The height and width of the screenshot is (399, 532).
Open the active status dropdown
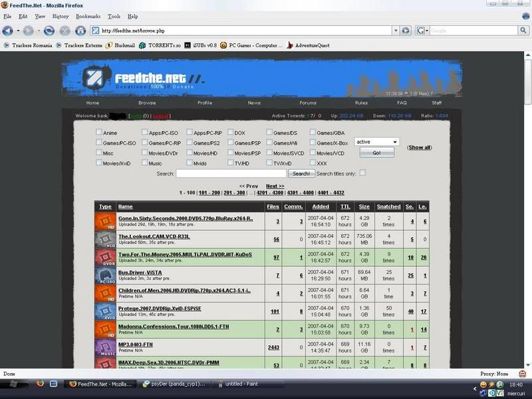point(376,142)
